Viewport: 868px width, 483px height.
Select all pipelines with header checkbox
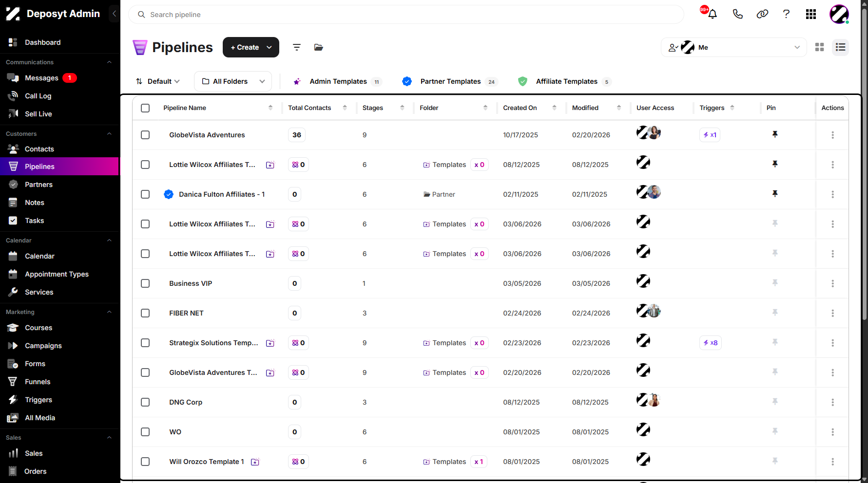(x=145, y=108)
